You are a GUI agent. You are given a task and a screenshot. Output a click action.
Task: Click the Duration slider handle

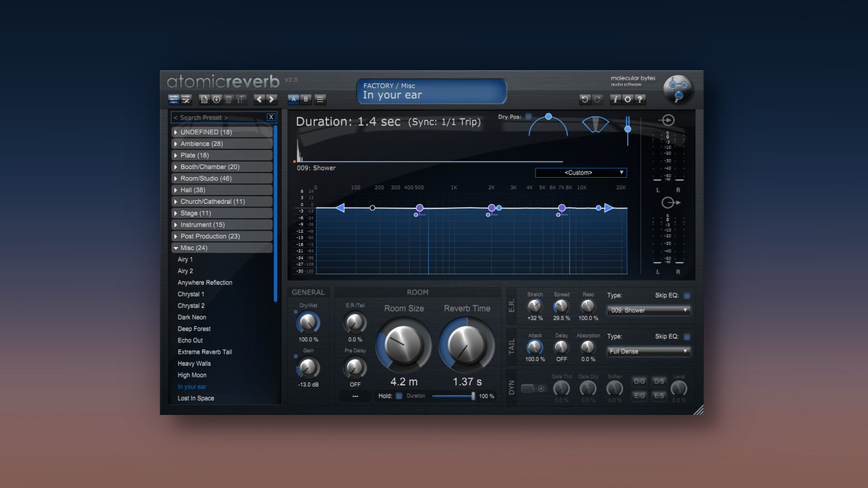(474, 396)
